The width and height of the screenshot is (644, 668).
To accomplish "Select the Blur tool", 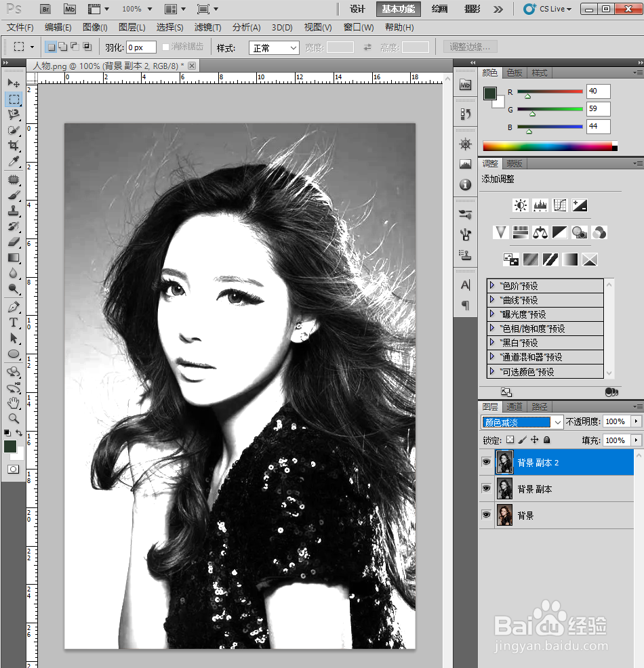I will 14,272.
